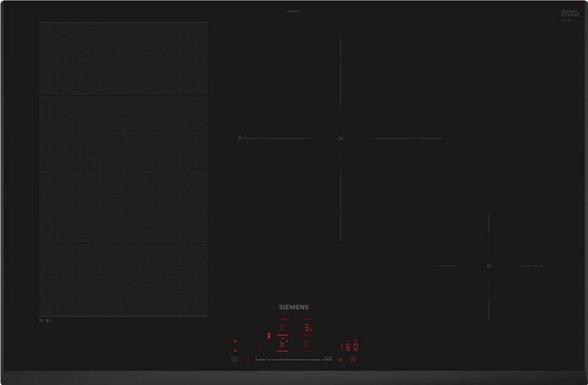Tap the IN label below the flex zone
This screenshot has height=385, width=588.
pos(41,321)
